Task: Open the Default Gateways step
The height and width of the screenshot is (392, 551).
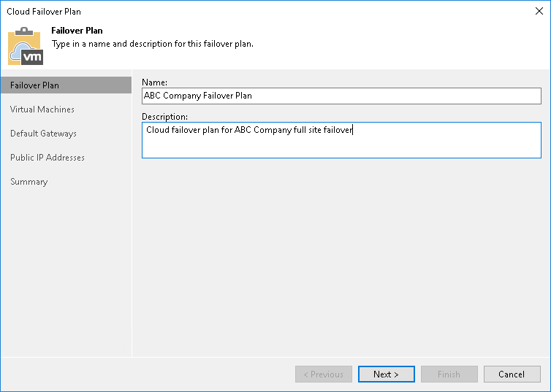Action: pyautogui.click(x=43, y=134)
